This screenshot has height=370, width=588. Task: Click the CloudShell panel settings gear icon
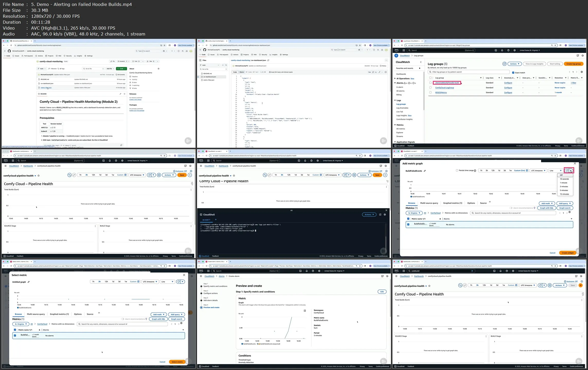(x=385, y=214)
